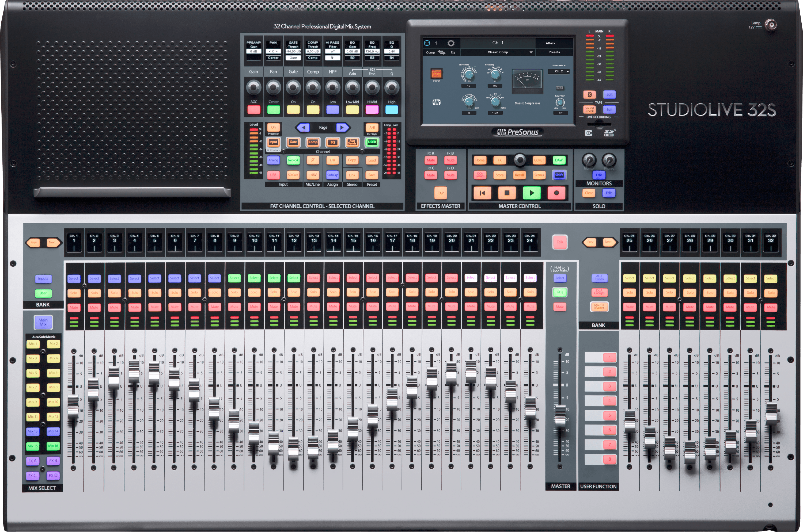Select the red USB input source
This screenshot has width=803, height=532.
[x=273, y=175]
